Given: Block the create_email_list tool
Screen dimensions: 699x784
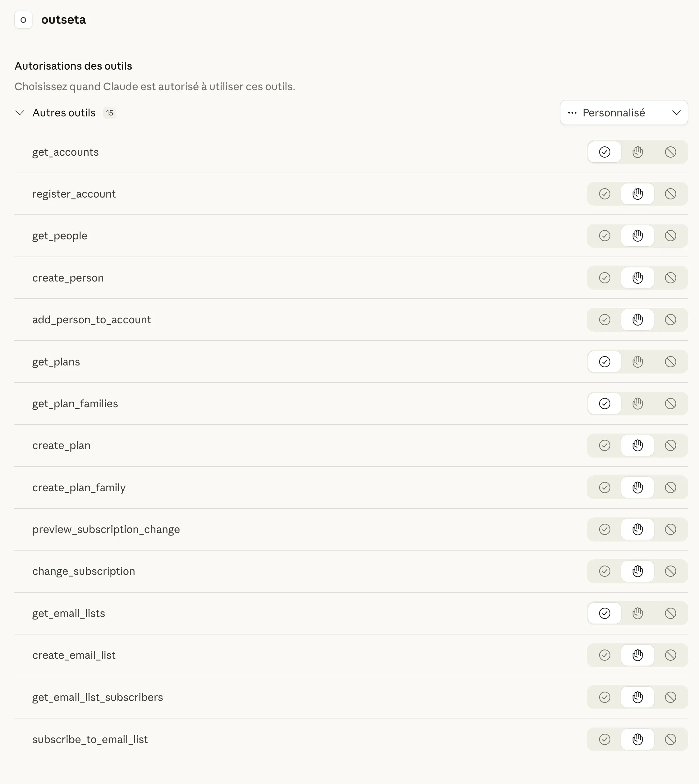Looking at the screenshot, I should 670,655.
